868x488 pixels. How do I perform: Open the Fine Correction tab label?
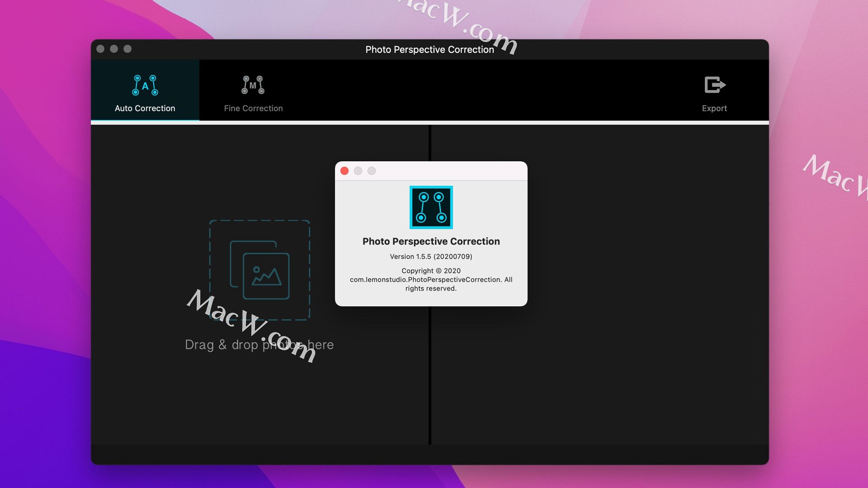[x=253, y=108]
